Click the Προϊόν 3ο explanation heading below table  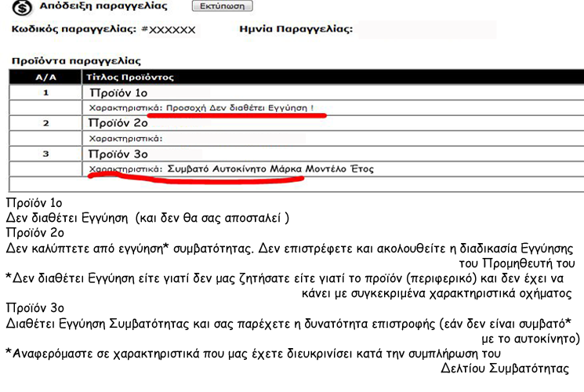click(35, 308)
